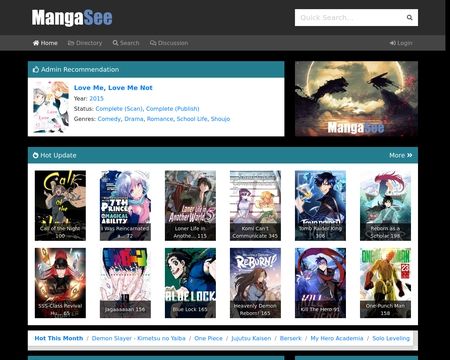Open the Discussion menu item
450x360 pixels.
pos(169,43)
